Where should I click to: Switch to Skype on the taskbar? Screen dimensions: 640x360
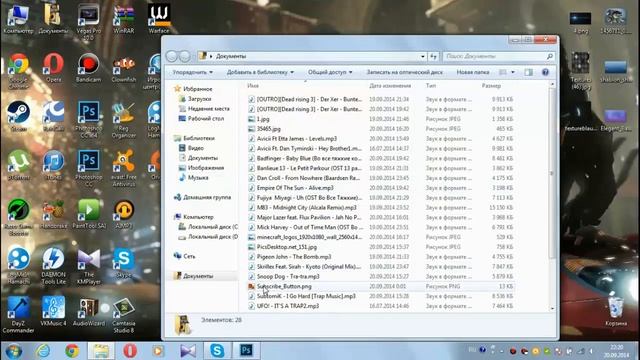point(217,351)
